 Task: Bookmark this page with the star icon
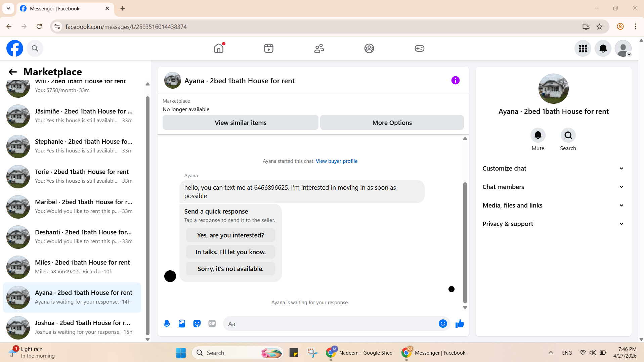[x=600, y=27]
